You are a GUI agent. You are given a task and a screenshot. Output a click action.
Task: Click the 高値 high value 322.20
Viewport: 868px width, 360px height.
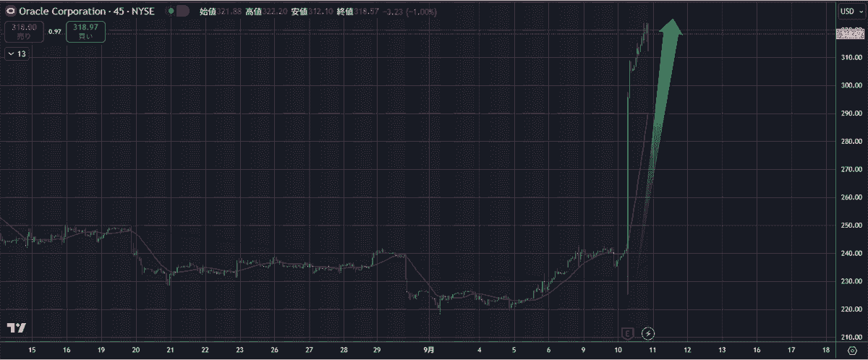click(x=265, y=11)
